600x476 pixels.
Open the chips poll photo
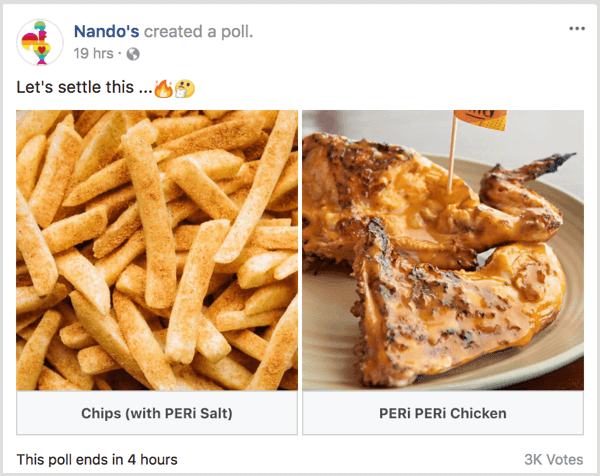(x=157, y=250)
